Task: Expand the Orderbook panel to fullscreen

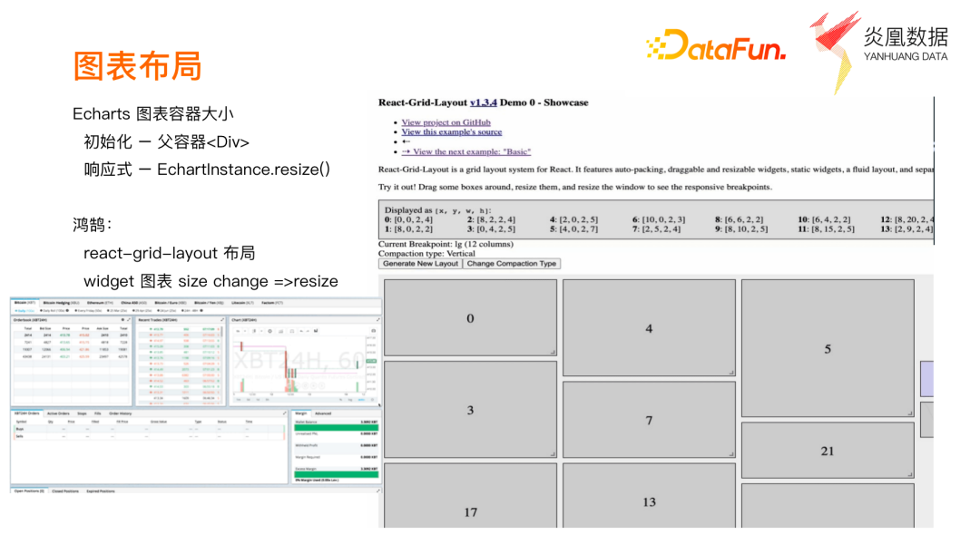Action: [x=129, y=320]
